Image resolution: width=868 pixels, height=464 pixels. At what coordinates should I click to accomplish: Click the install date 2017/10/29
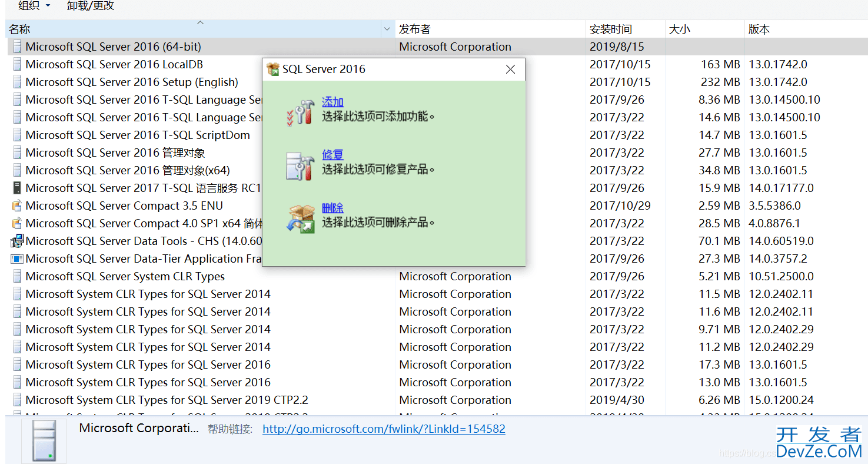point(620,206)
